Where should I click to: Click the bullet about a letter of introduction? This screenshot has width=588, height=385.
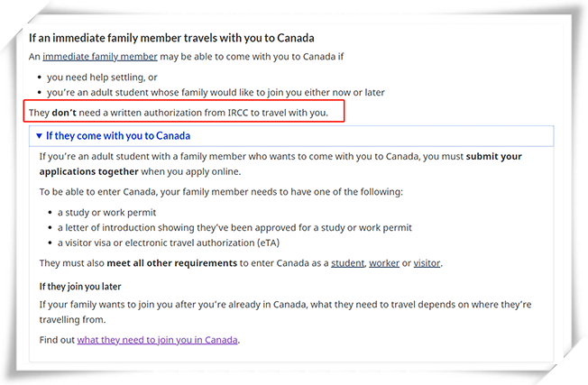coord(234,228)
